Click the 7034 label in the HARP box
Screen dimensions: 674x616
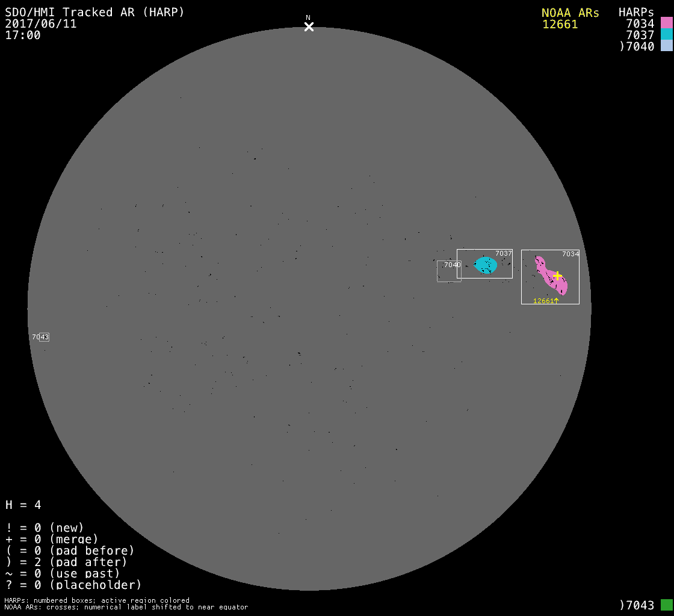click(x=570, y=254)
